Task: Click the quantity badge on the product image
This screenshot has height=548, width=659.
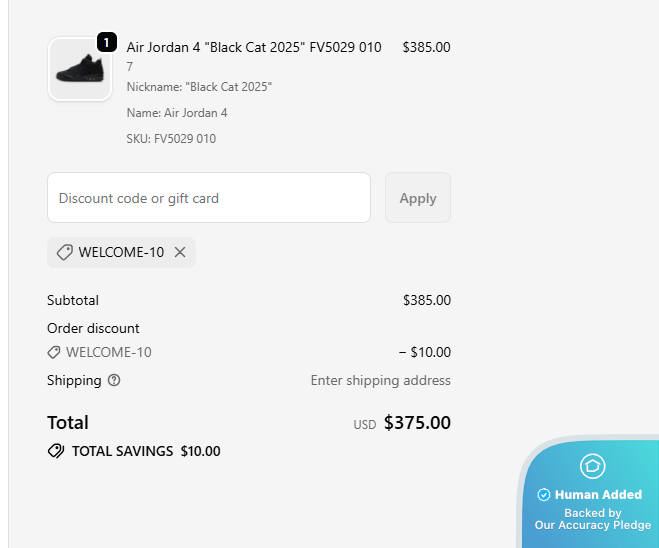Action: 107,43
